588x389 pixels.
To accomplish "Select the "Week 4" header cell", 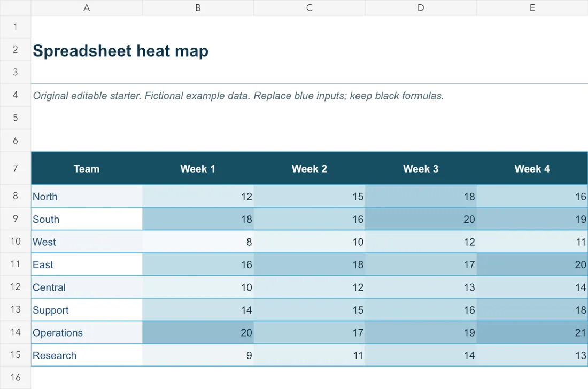I will point(532,169).
